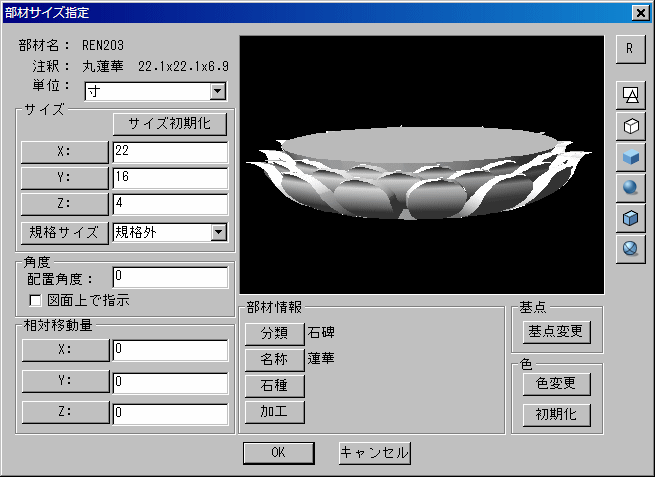Click the 相対移動量 Y input field

(170, 383)
